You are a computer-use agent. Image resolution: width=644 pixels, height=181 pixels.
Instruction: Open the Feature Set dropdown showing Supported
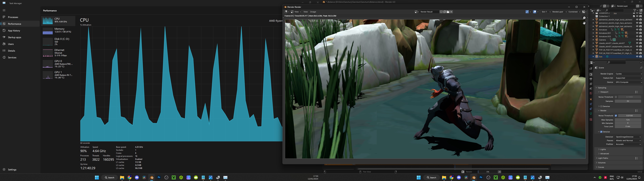point(629,78)
